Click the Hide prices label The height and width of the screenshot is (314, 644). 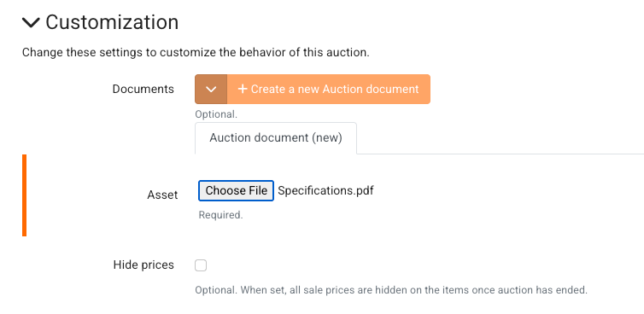[x=143, y=265]
